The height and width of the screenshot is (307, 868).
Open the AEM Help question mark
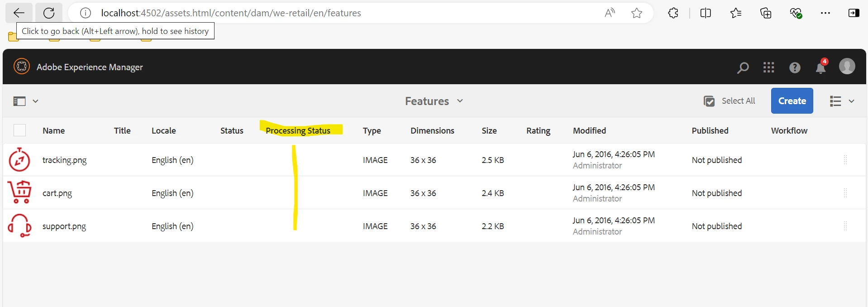pos(795,67)
